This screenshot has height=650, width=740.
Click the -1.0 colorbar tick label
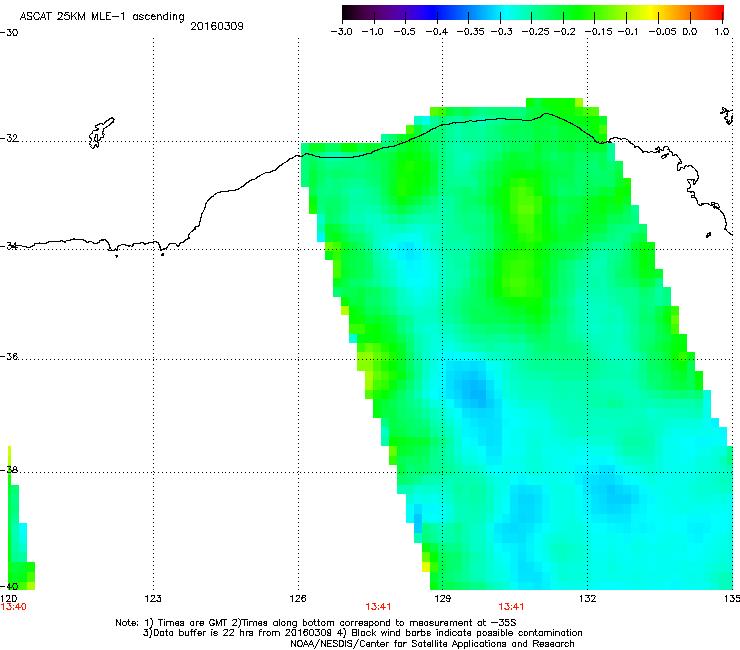(372, 32)
